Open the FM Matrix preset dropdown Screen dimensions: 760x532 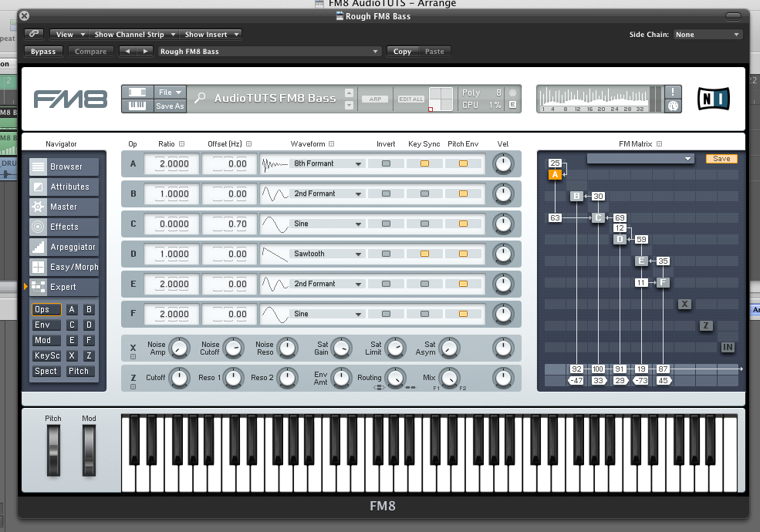point(640,158)
